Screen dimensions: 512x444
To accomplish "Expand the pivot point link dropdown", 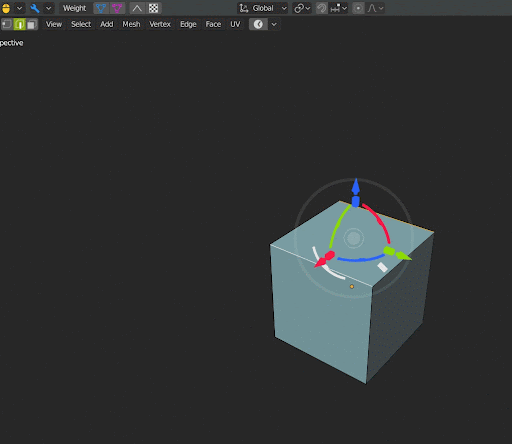I will point(302,8).
